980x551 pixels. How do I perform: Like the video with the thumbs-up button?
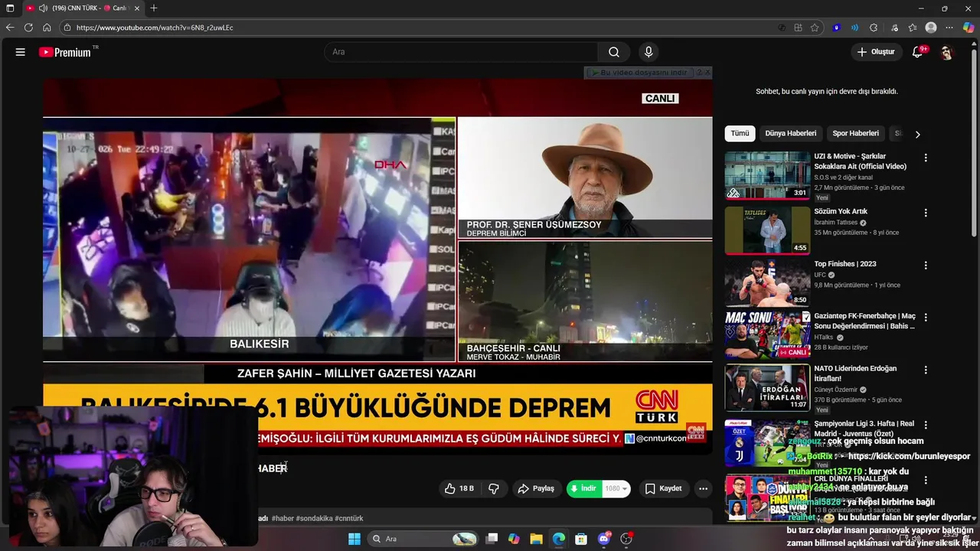(x=459, y=488)
